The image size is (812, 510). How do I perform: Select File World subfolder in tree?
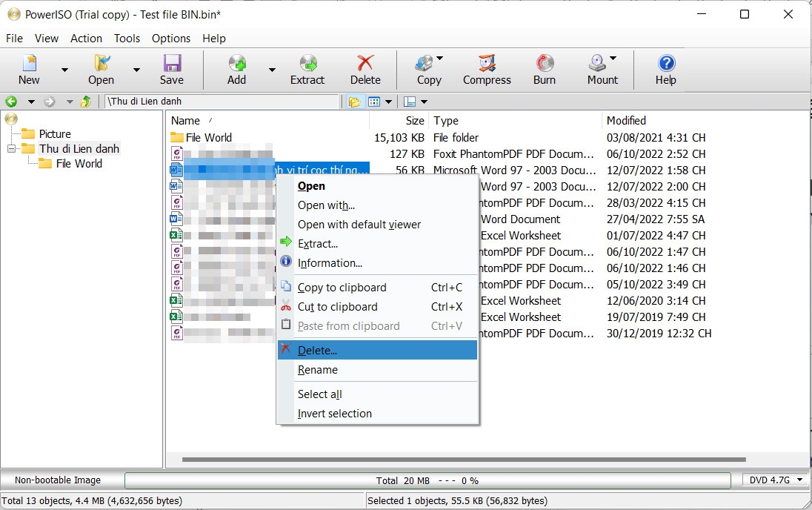(79, 164)
